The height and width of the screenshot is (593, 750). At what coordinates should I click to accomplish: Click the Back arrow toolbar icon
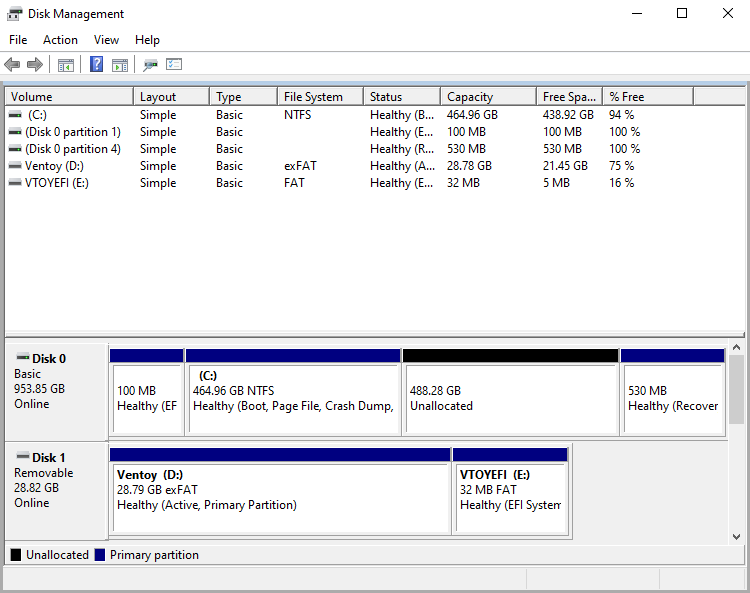tap(12, 65)
